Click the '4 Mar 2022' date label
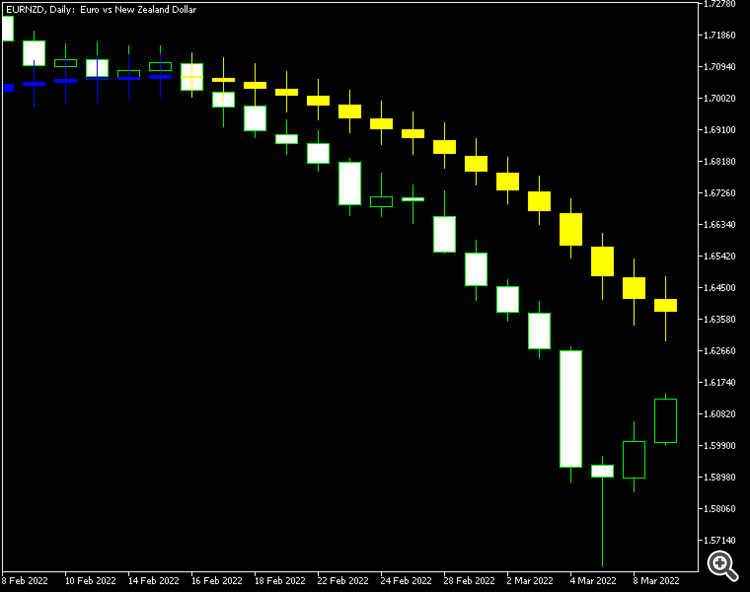The height and width of the screenshot is (592, 750). 593,581
